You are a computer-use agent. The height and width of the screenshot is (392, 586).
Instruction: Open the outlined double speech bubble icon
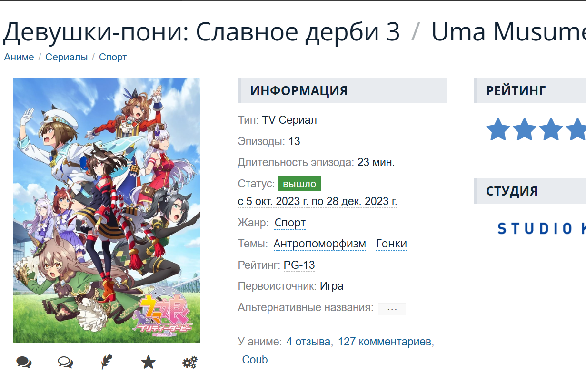(x=65, y=363)
